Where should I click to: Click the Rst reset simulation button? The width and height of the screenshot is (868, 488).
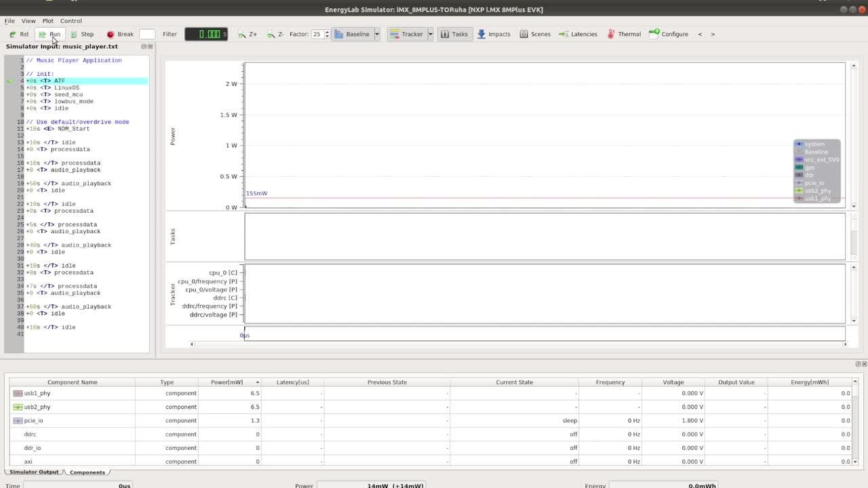(x=19, y=34)
